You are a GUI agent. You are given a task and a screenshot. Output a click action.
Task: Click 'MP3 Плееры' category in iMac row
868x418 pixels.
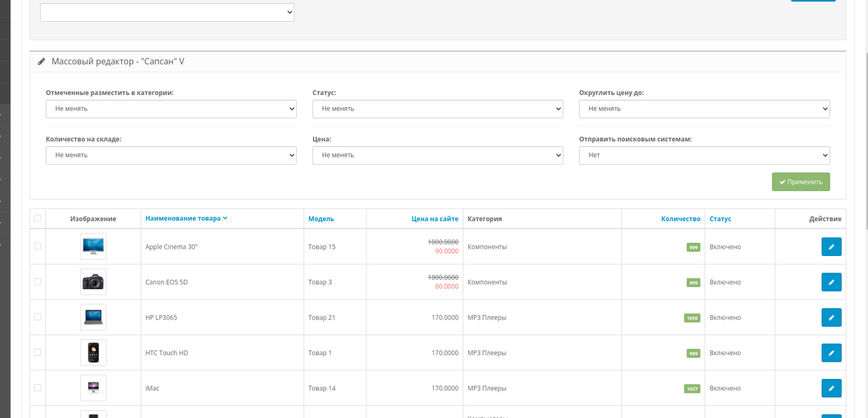click(x=487, y=388)
